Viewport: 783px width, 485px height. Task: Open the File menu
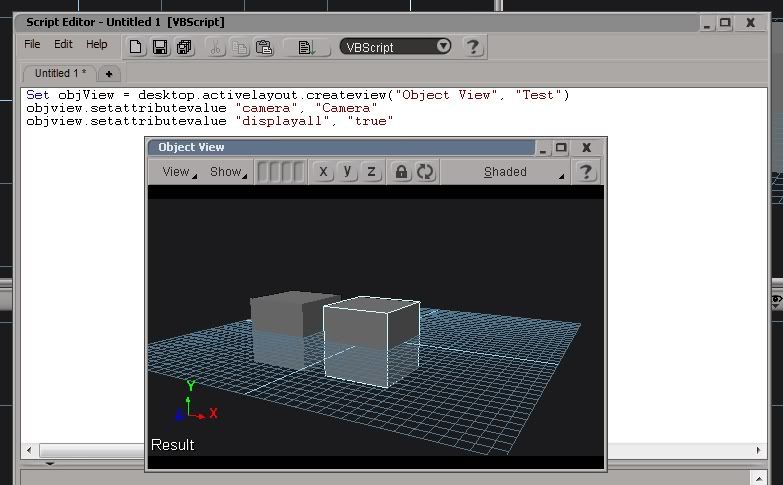32,44
